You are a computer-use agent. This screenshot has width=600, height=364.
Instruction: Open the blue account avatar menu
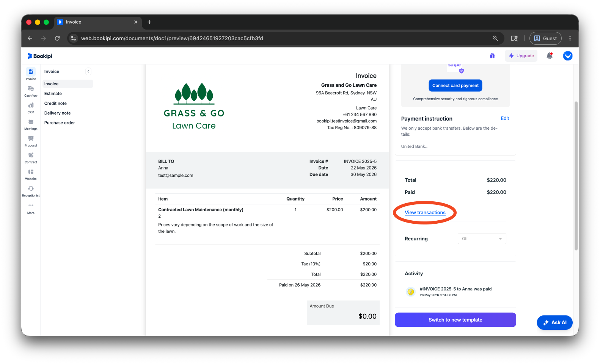coord(568,56)
